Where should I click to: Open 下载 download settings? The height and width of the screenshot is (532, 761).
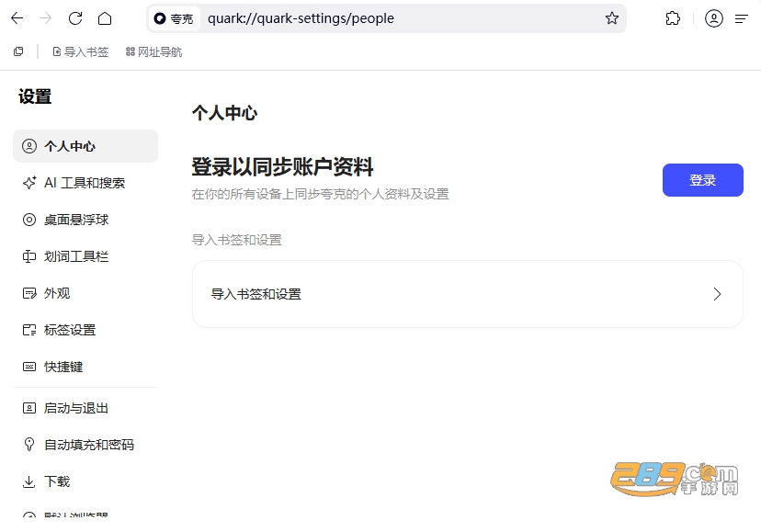(85, 481)
